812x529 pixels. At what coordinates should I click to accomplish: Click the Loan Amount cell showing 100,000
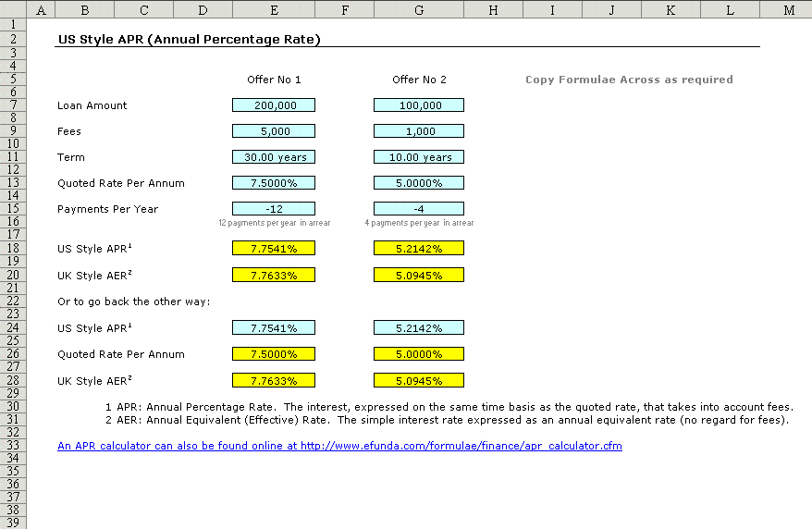pyautogui.click(x=419, y=105)
